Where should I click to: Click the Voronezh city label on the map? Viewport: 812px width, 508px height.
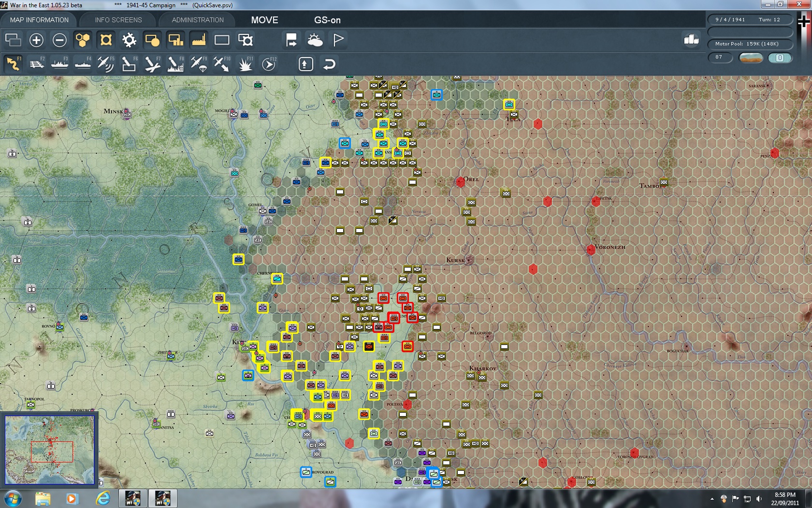pos(610,247)
